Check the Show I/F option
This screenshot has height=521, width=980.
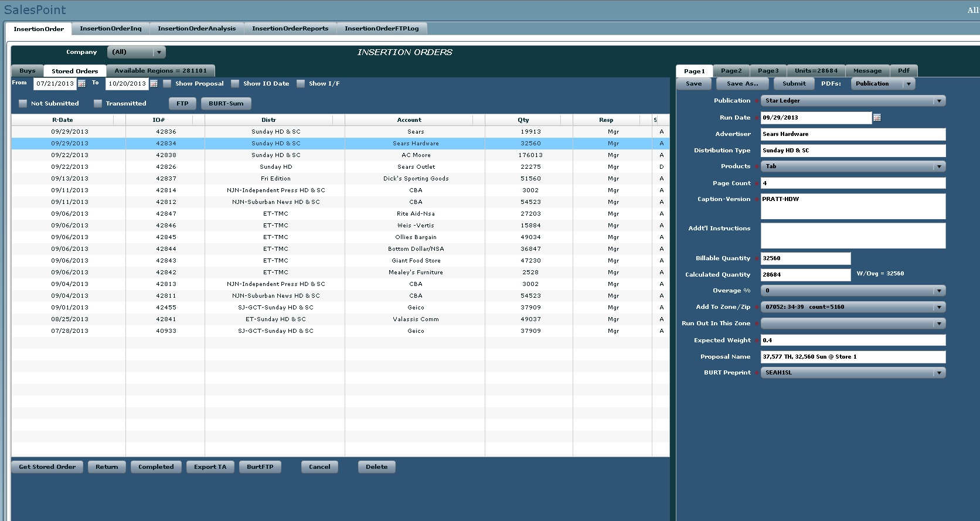tap(301, 84)
